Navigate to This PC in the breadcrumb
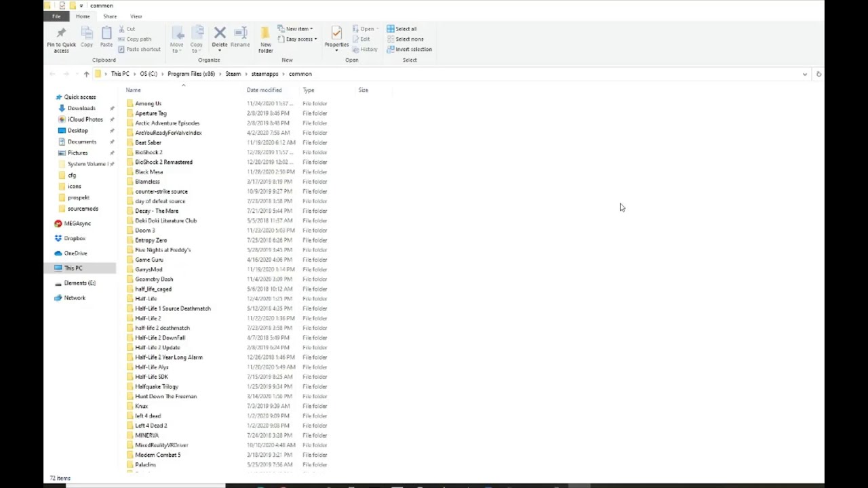868x488 pixels. pos(120,74)
